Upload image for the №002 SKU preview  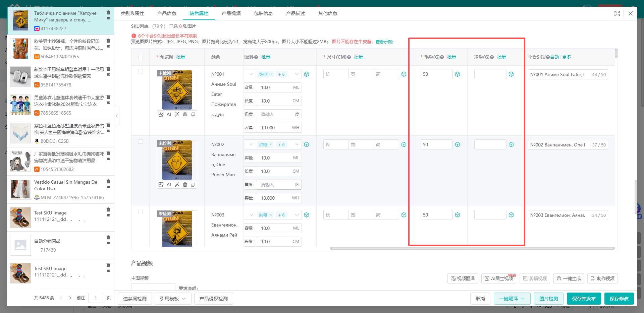point(161,185)
